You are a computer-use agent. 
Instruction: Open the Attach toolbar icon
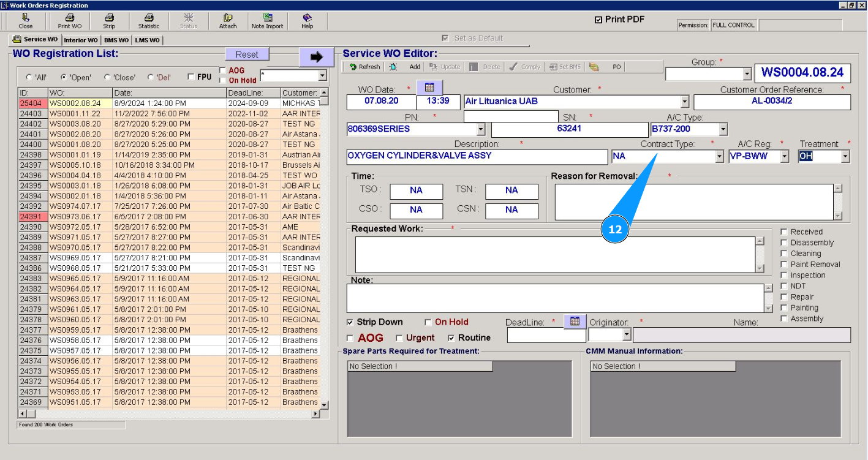click(228, 18)
